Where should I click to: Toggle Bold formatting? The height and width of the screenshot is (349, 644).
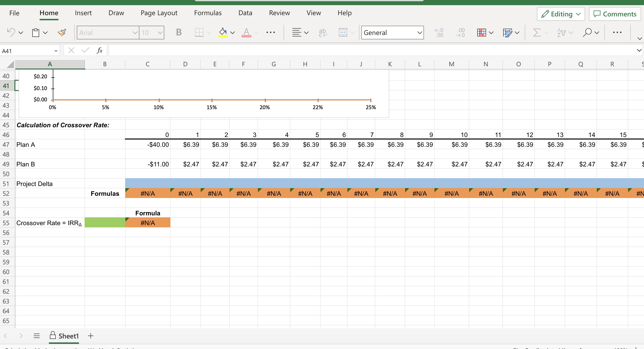178,32
